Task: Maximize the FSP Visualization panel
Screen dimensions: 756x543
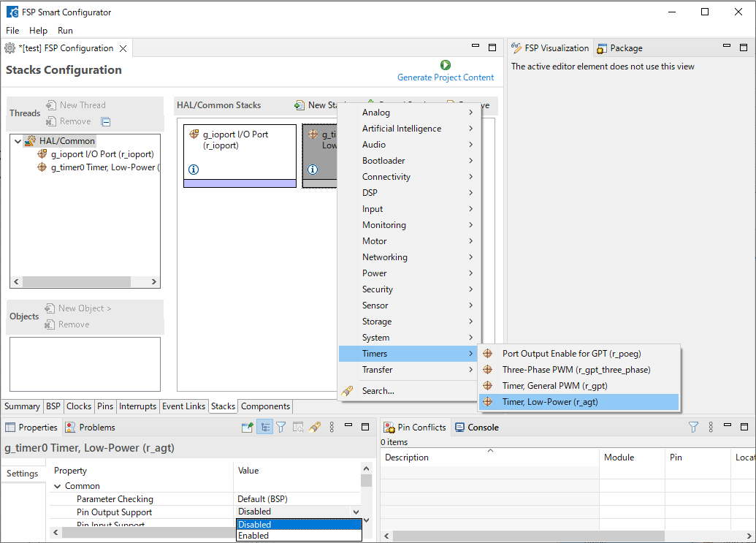Action: pyautogui.click(x=744, y=48)
